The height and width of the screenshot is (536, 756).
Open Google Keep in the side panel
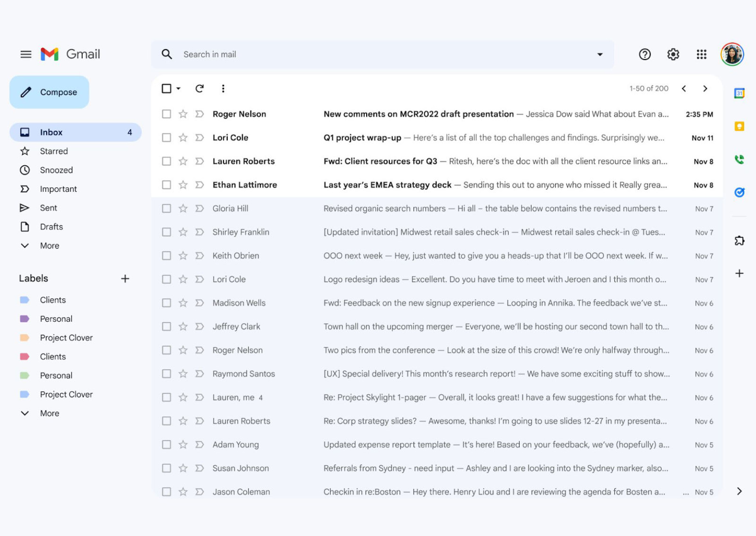[x=739, y=126]
